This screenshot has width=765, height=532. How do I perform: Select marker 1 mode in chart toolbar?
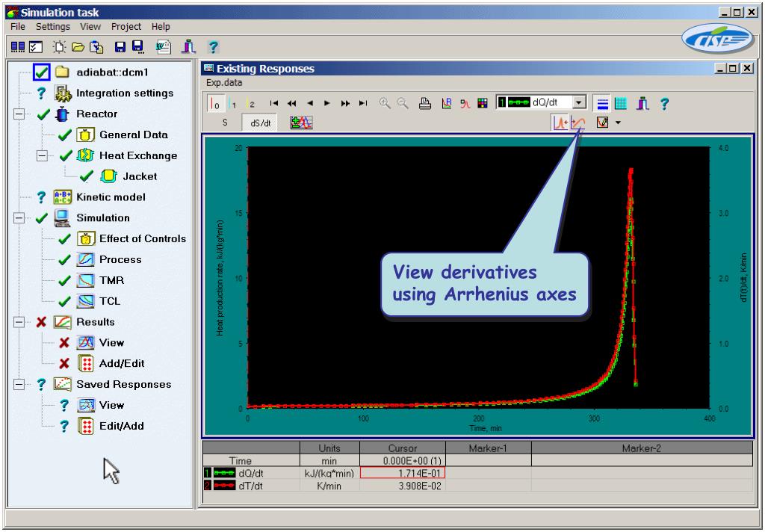pos(233,103)
